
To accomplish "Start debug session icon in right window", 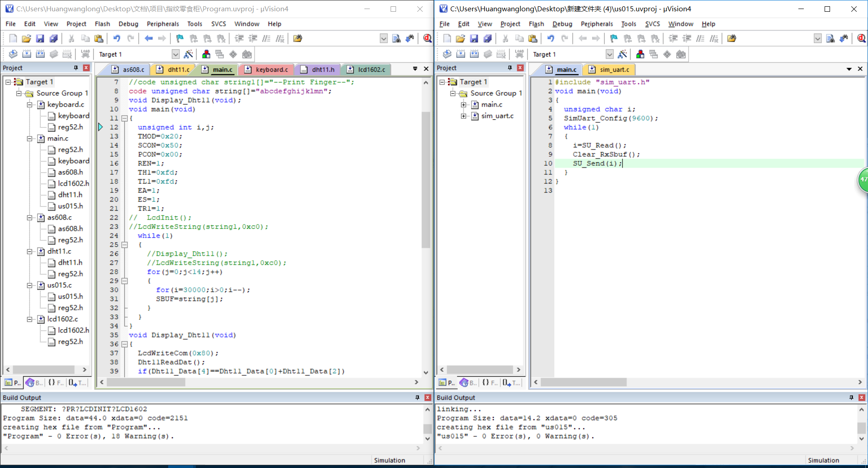I will [x=861, y=38].
